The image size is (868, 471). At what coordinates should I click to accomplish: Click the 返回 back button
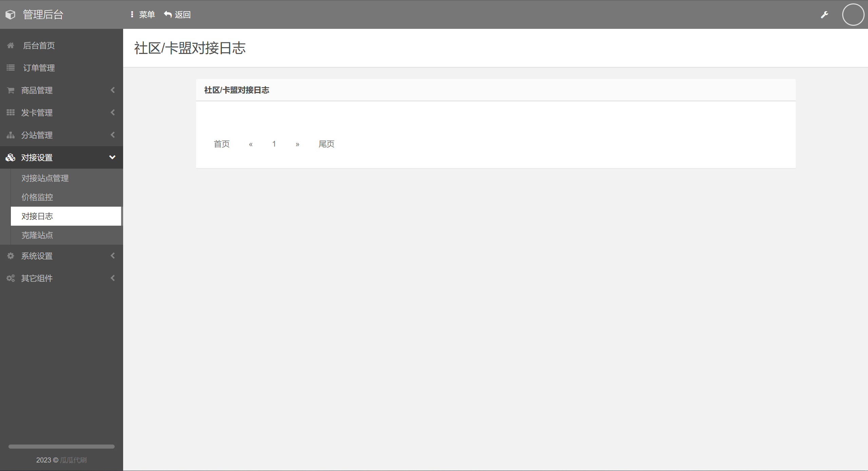coord(177,15)
